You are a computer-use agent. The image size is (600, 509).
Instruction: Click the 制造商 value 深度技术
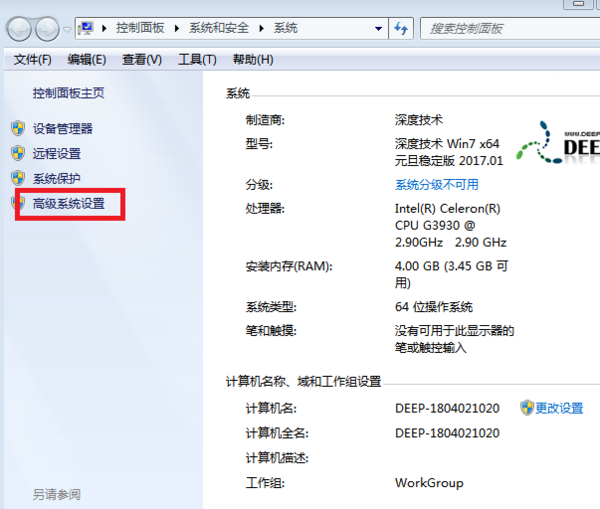coord(419,120)
